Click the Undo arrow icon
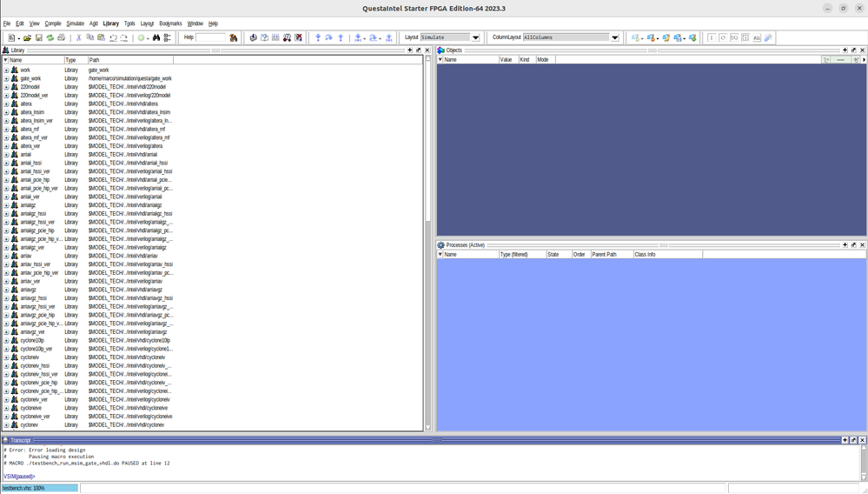 pyautogui.click(x=113, y=37)
